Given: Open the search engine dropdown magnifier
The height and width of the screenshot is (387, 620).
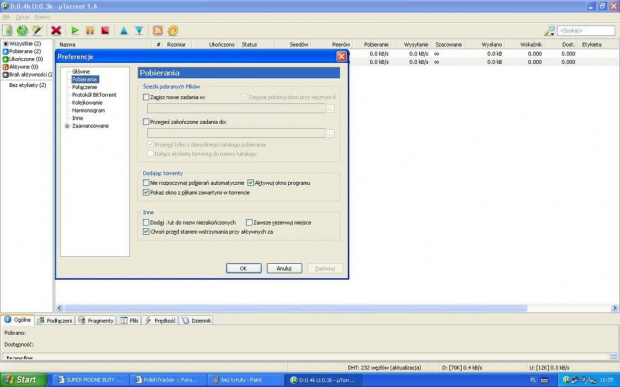Looking at the screenshot, I should [549, 30].
